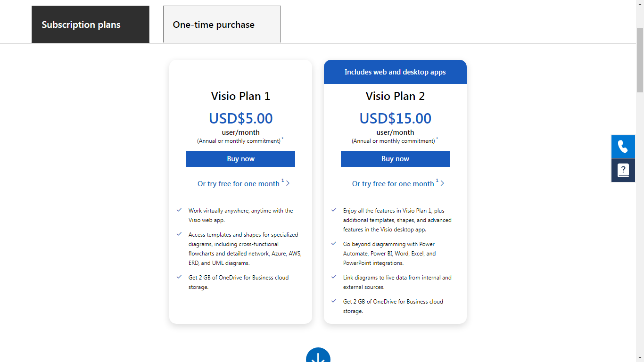Image resolution: width=644 pixels, height=362 pixels.
Task: Click Buy now for Visio Plan 2
Action: pyautogui.click(x=395, y=158)
